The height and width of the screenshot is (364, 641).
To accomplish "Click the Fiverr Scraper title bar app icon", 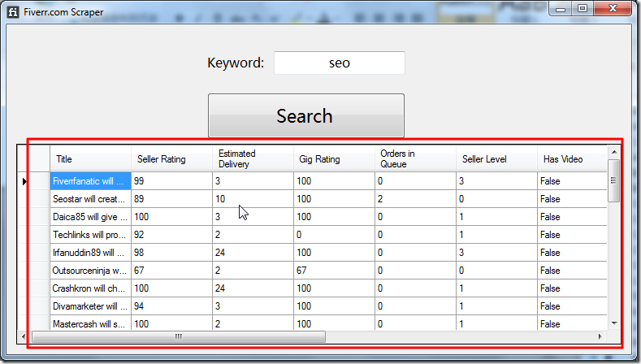I will coord(13,12).
